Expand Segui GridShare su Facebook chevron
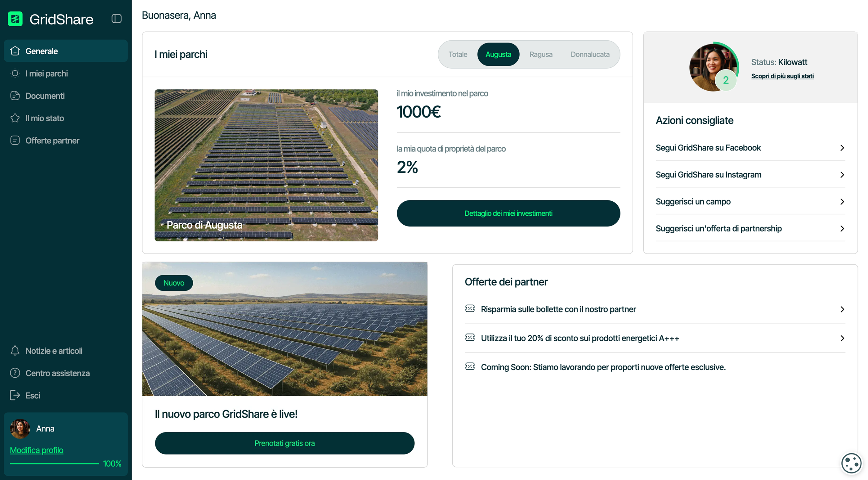The image size is (868, 480). tap(842, 148)
